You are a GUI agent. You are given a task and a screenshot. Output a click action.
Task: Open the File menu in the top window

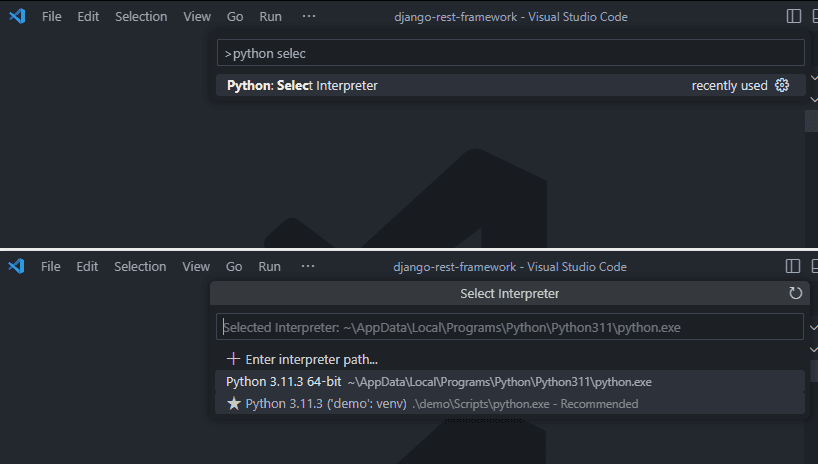[52, 17]
